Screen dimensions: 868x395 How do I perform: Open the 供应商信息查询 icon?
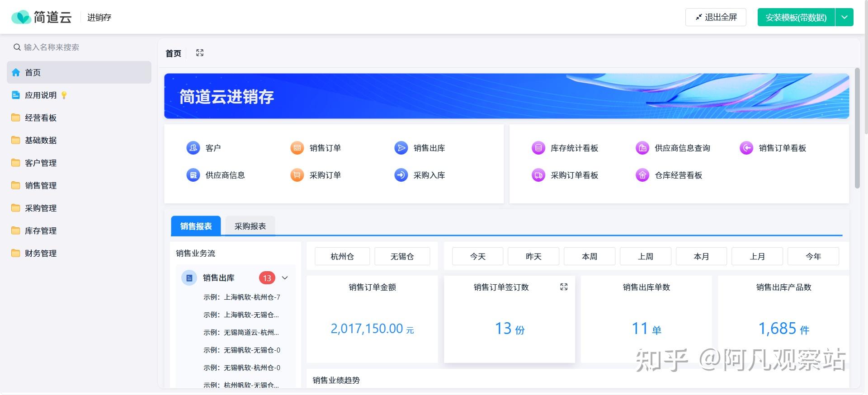[x=642, y=148]
